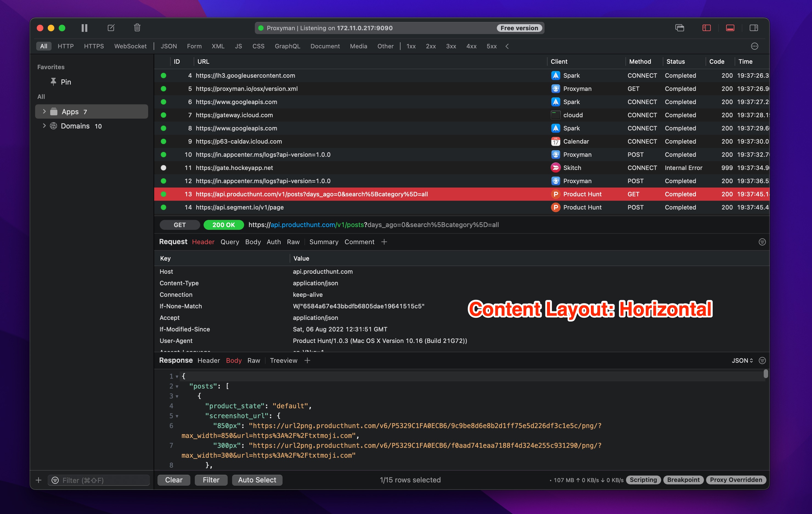Open the multiple windows icon
The image size is (812, 514).
680,28
